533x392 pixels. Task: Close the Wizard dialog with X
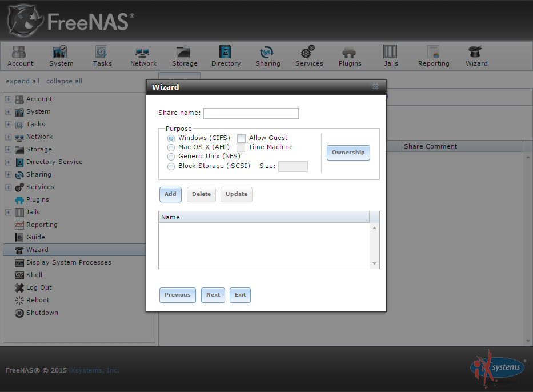(375, 87)
